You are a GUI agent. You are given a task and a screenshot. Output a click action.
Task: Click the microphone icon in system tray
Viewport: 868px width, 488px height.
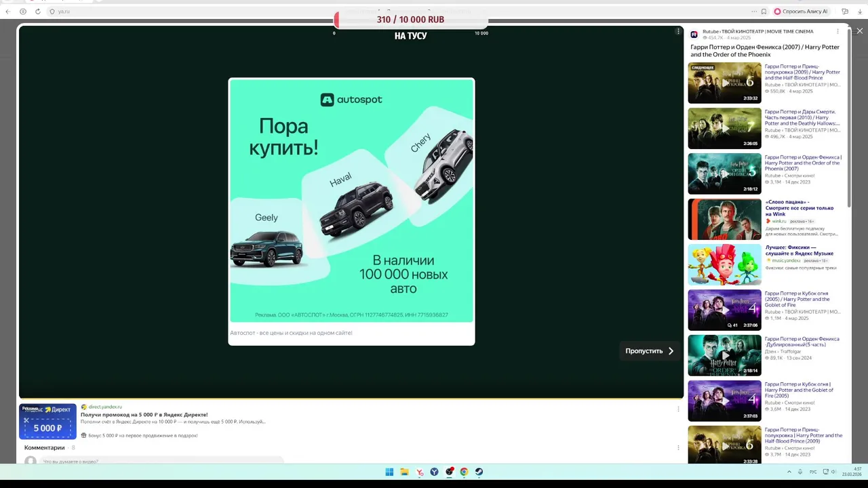800,472
